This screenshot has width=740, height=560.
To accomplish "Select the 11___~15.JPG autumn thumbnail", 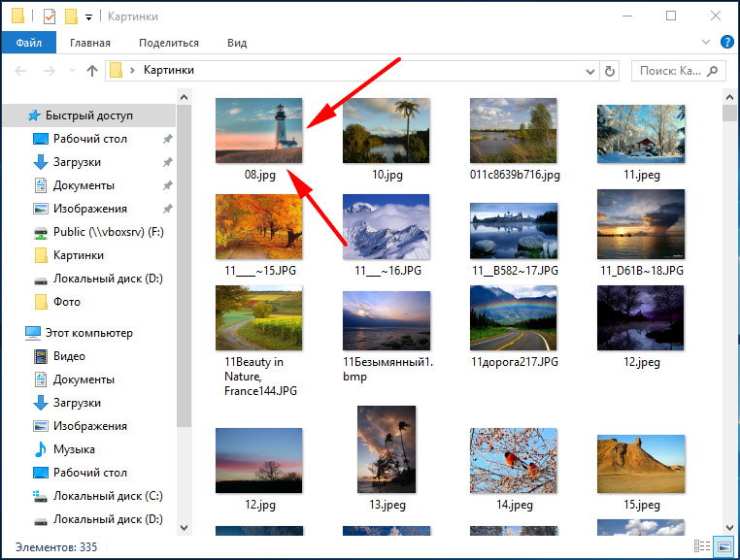I will click(x=258, y=226).
